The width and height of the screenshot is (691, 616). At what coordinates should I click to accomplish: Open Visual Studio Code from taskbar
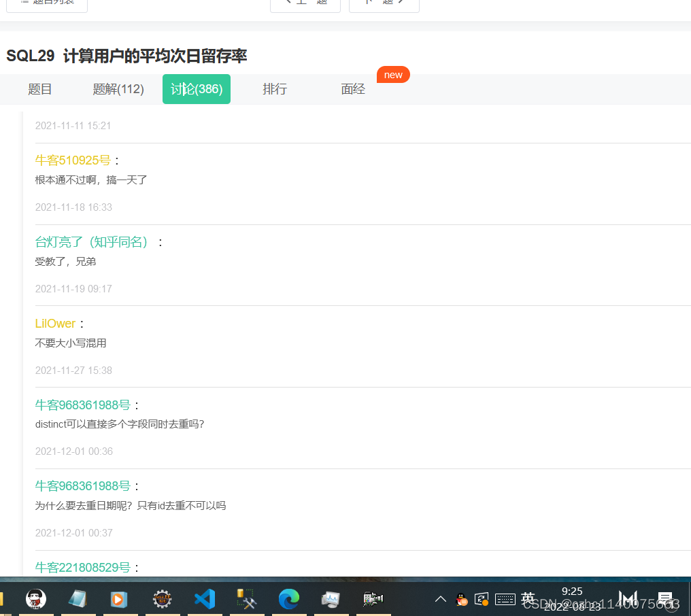click(x=205, y=599)
